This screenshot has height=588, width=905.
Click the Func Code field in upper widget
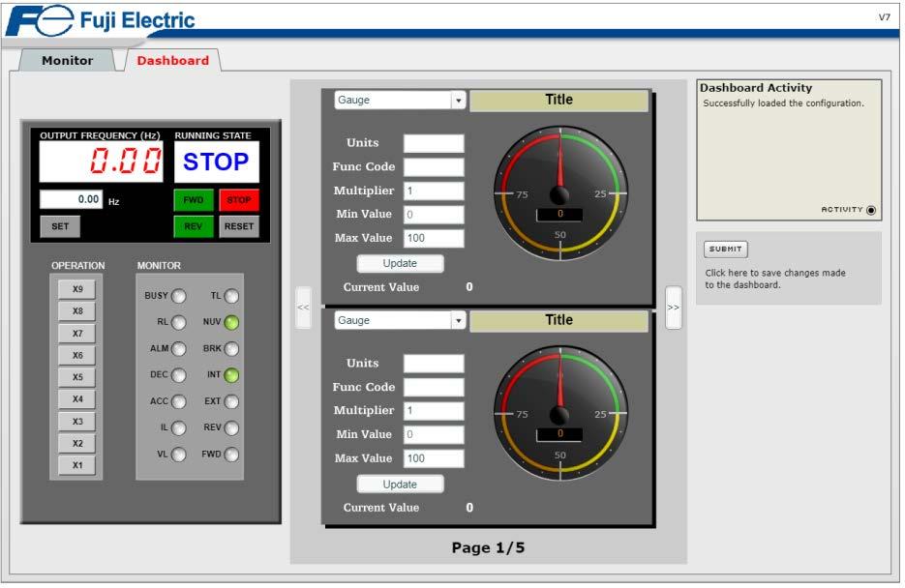(x=434, y=167)
